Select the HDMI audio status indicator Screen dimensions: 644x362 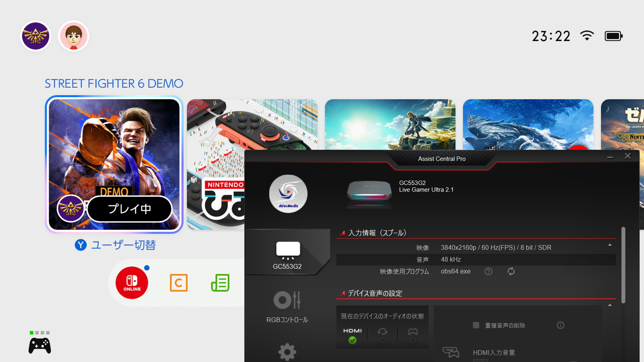(x=352, y=335)
